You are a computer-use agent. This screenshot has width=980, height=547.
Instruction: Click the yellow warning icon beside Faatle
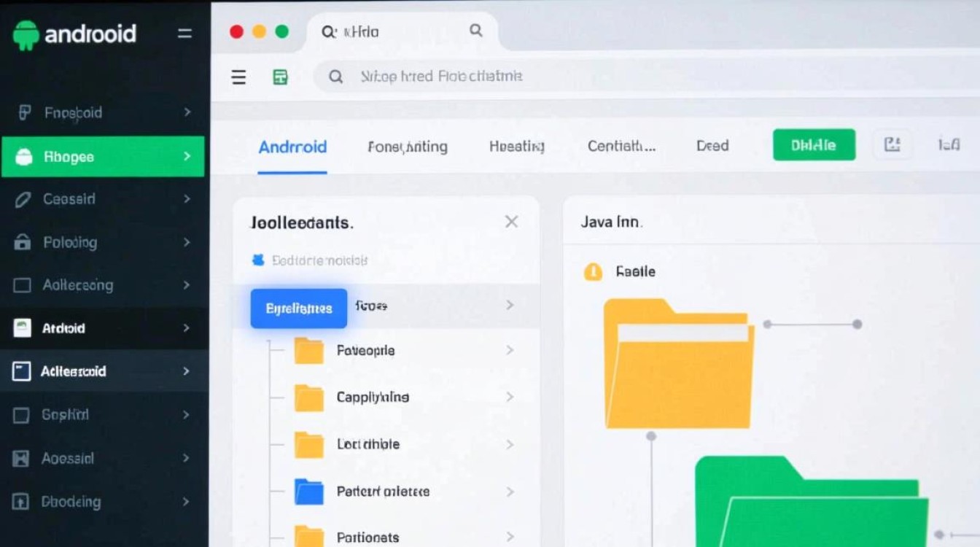593,272
